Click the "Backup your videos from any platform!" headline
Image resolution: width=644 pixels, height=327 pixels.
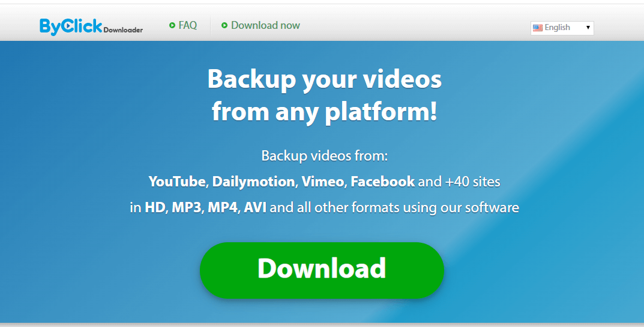pyautogui.click(x=325, y=96)
